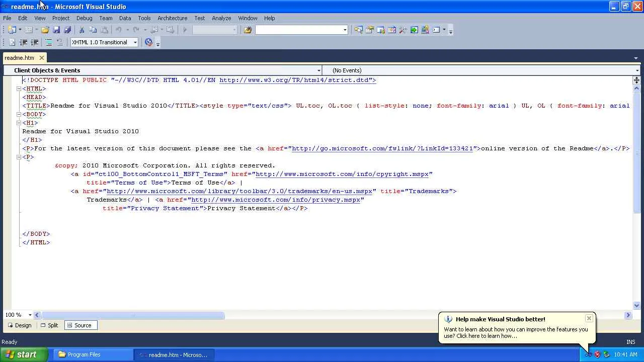644x362 pixels.
Task: Open the Edit menu
Action: (23, 18)
